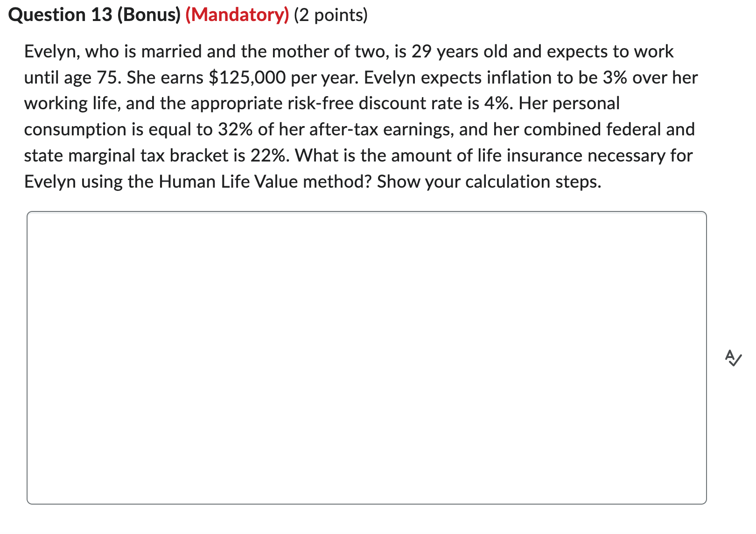Click the (2 points) text

click(331, 15)
